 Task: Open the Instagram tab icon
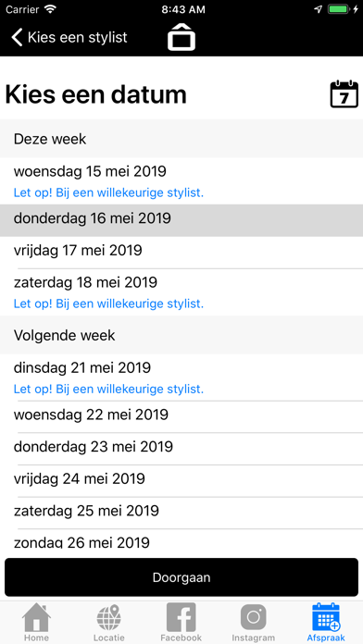(253, 617)
